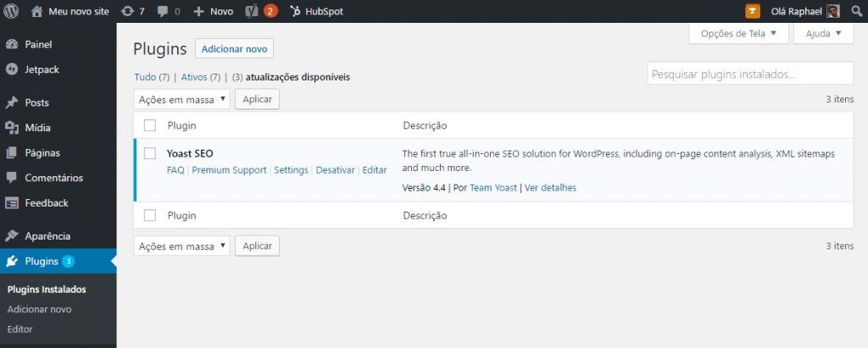Click Desativar for Yoast SEO
868x348 pixels.
click(336, 170)
